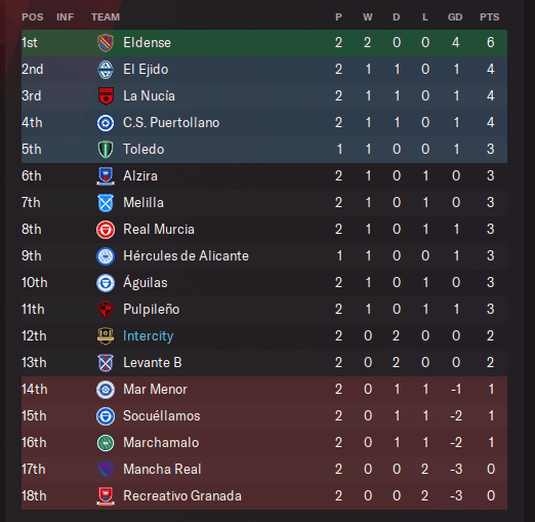Click the Mancha Real purple shield
The height and width of the screenshot is (522, 535).
(105, 469)
